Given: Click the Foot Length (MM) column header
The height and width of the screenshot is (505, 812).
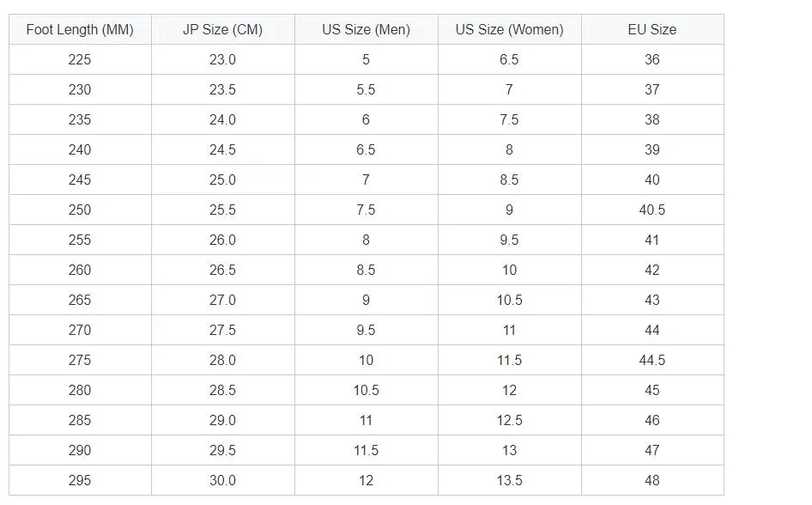Looking at the screenshot, I should (x=81, y=29).
